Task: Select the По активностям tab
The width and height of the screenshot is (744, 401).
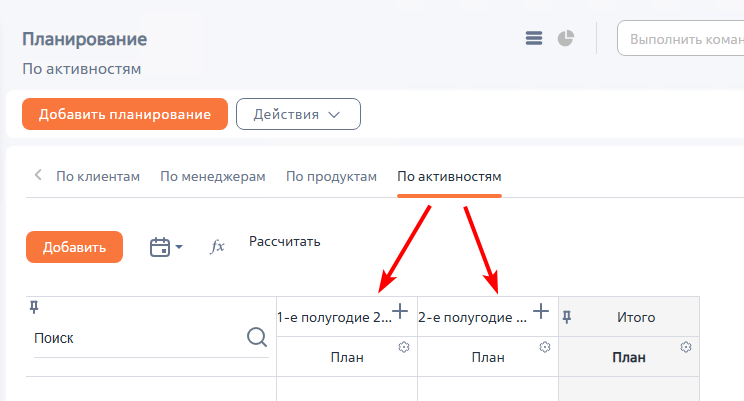Action: (449, 177)
